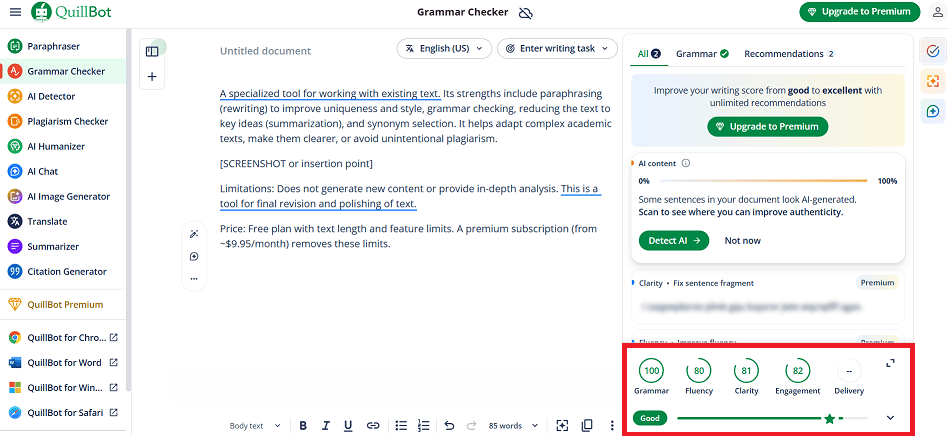The height and width of the screenshot is (436, 949).
Task: Open the user account profile icon
Action: (937, 12)
